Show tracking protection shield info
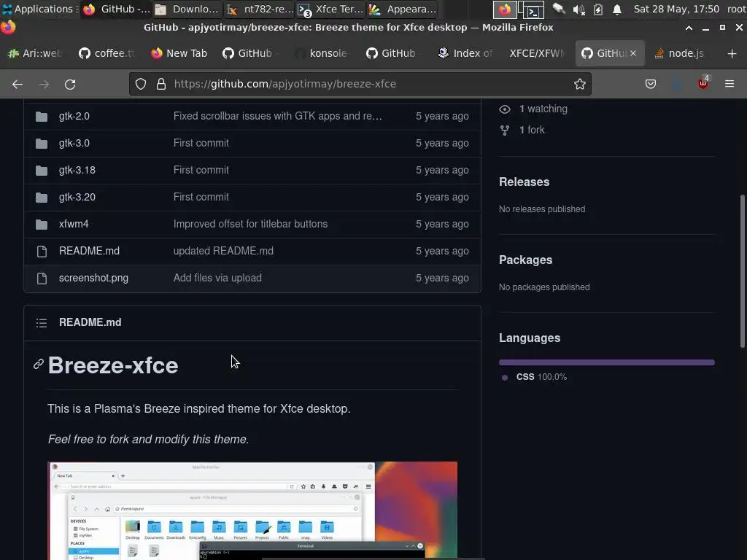The image size is (747, 560). click(x=141, y=85)
